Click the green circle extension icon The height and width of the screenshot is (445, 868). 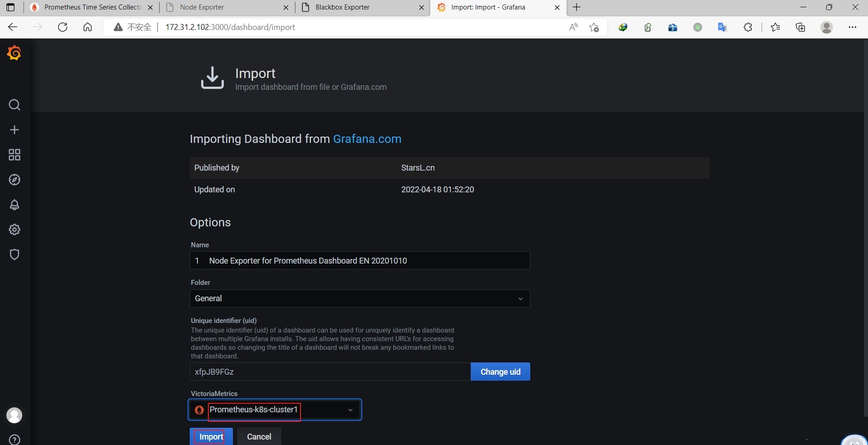pos(698,27)
